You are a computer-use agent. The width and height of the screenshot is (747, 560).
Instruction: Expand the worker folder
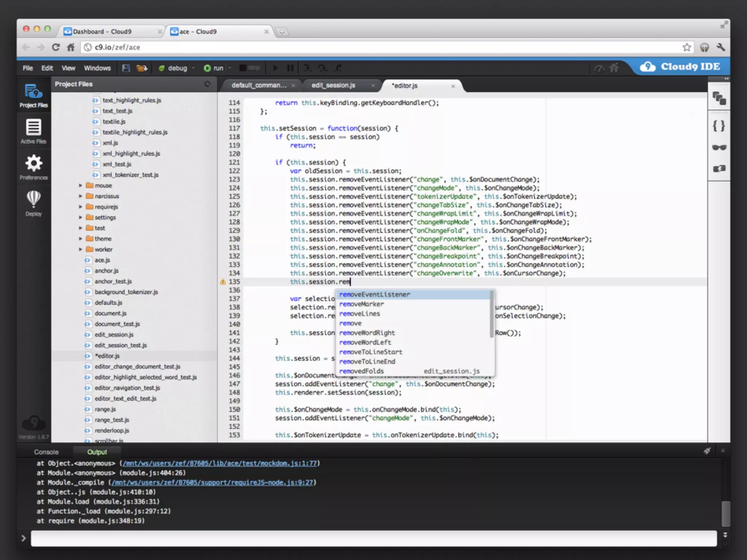[x=81, y=249]
